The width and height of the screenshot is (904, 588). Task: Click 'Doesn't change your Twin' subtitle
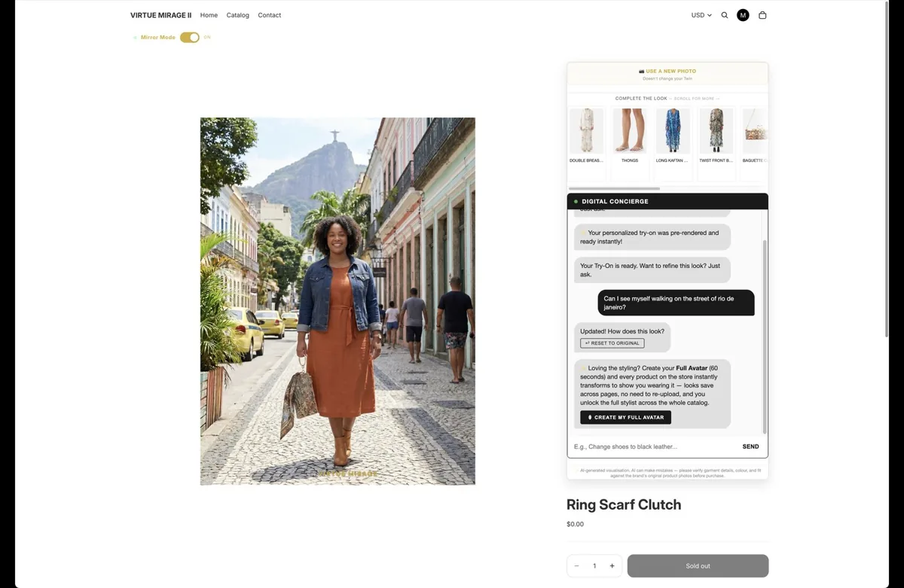667,78
